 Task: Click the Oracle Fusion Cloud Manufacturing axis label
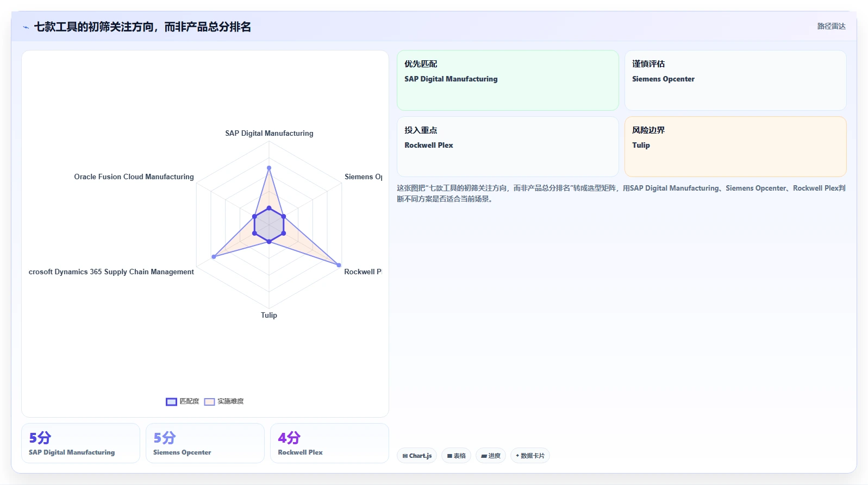[x=134, y=177]
